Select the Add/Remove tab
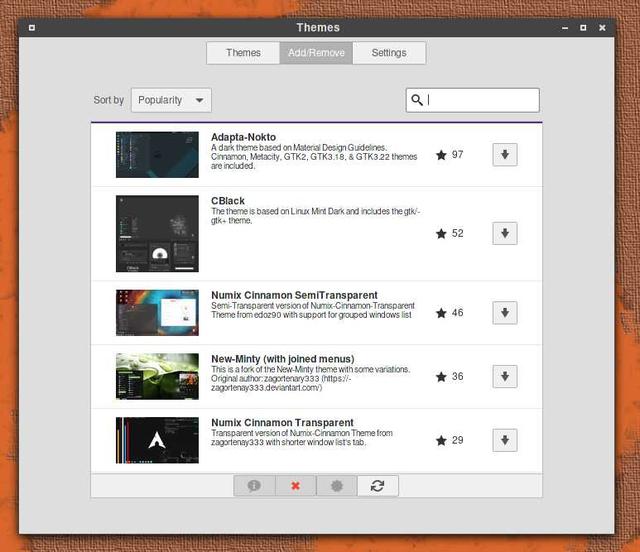Image resolution: width=640 pixels, height=552 pixels. 316,53
